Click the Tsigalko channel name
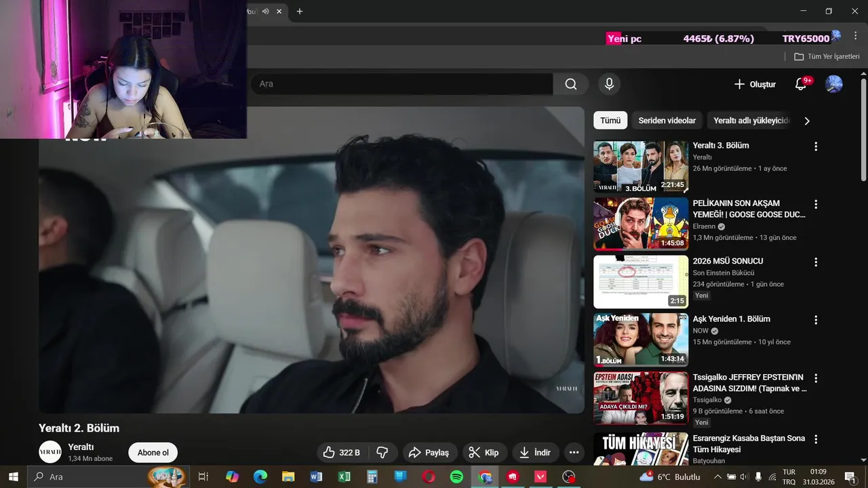The image size is (868, 488). (707, 400)
